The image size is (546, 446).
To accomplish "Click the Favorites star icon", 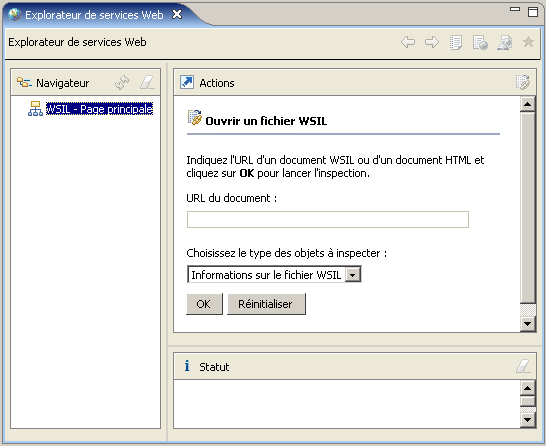I will [528, 42].
